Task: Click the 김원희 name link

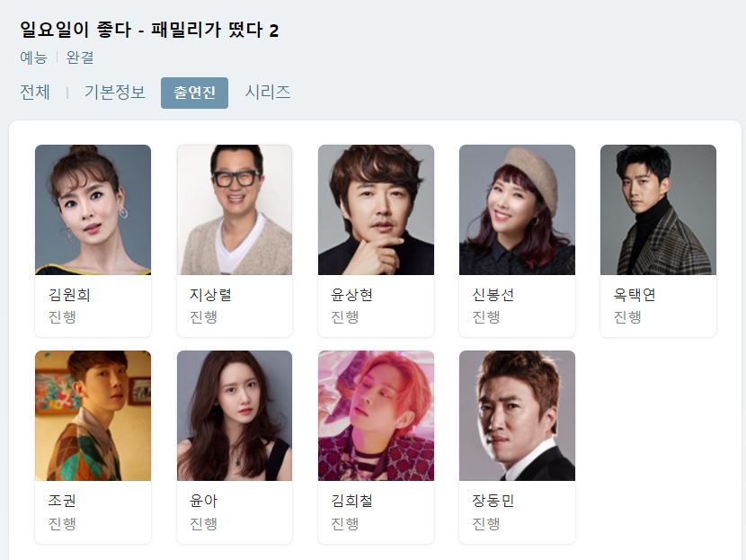Action: pyautogui.click(x=69, y=295)
